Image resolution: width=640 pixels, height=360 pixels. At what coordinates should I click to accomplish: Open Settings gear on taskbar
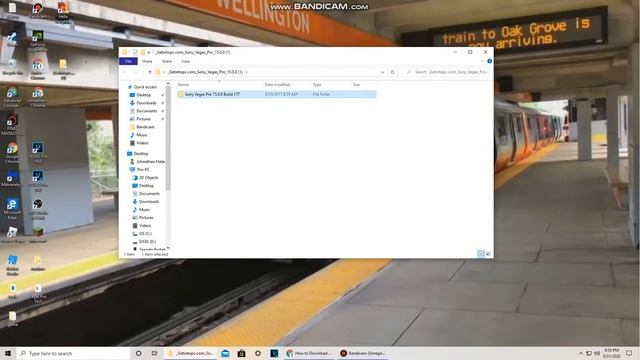coord(258,353)
